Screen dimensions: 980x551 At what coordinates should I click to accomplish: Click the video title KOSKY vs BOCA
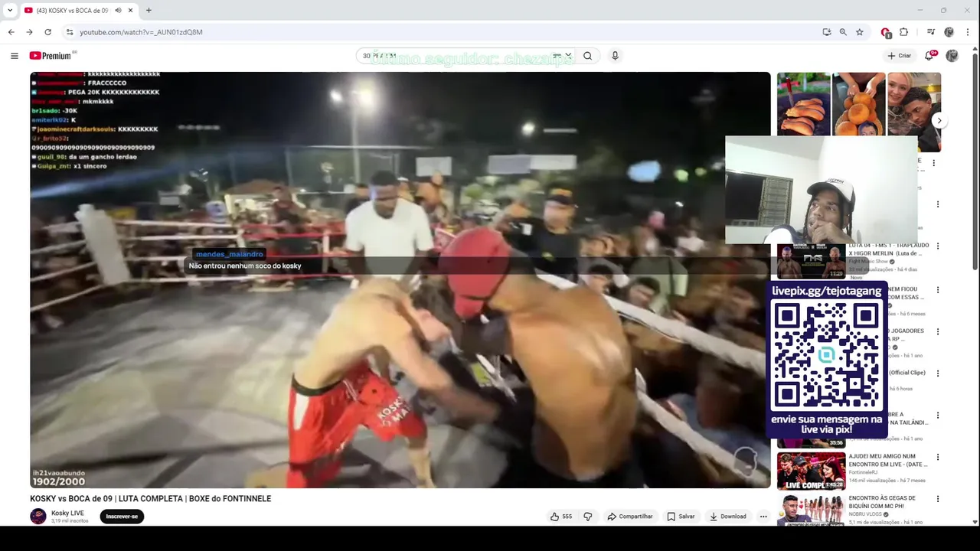151,499
